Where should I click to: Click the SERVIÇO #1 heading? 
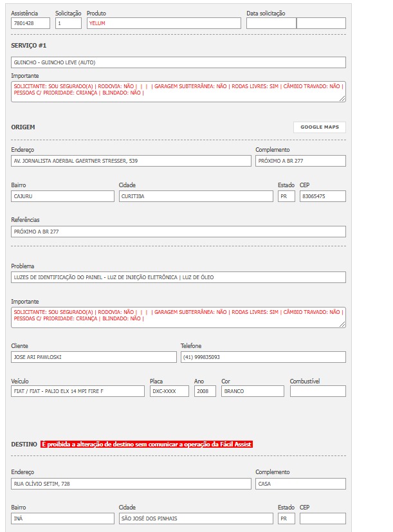(x=28, y=46)
